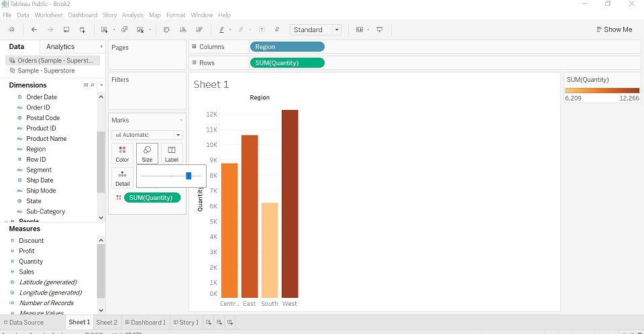Open new worksheet dropdown arrow
Viewport: 644px width, 334px height.
click(114, 30)
